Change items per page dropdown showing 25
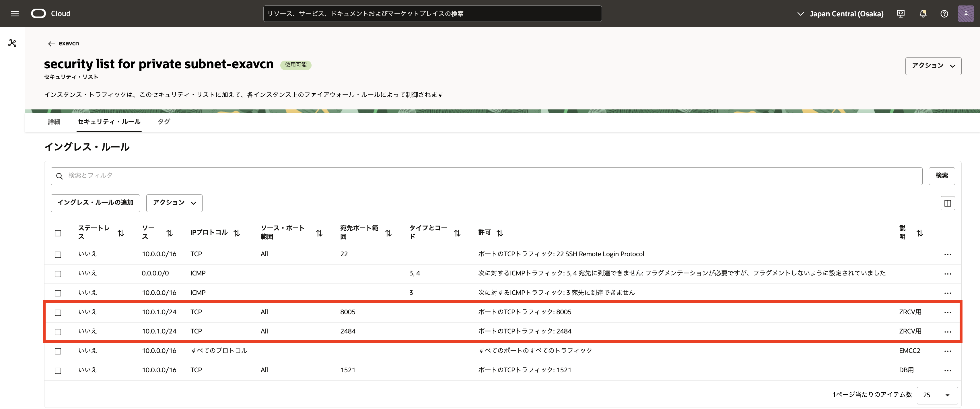980x409 pixels. coord(937,395)
